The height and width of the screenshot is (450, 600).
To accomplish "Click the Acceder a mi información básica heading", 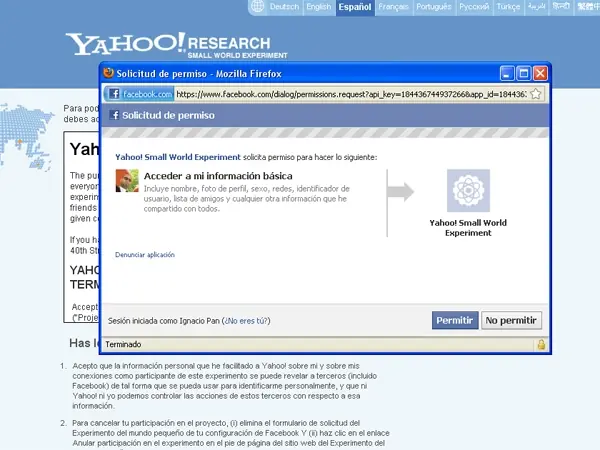I will [x=218, y=176].
